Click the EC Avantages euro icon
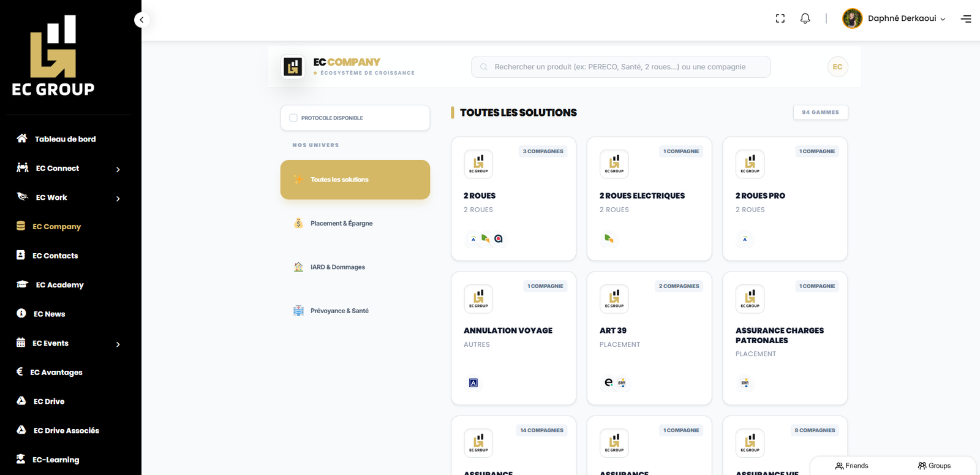 coord(20,371)
